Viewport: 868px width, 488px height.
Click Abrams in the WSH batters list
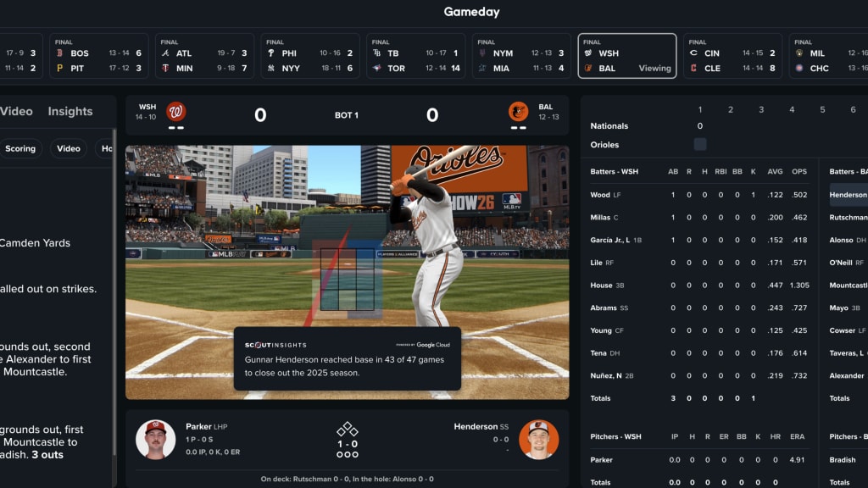click(604, 308)
